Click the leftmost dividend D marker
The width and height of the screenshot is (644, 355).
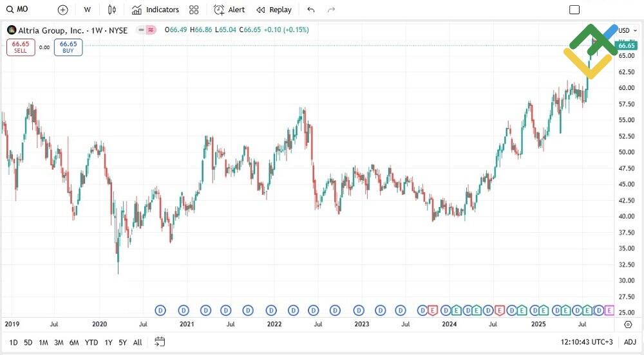point(160,311)
